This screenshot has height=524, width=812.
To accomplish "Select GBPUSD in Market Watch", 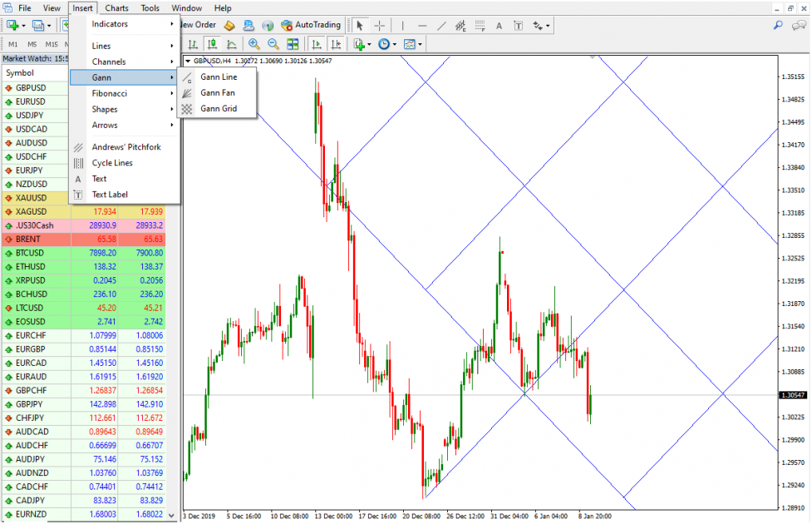I will pos(36,88).
